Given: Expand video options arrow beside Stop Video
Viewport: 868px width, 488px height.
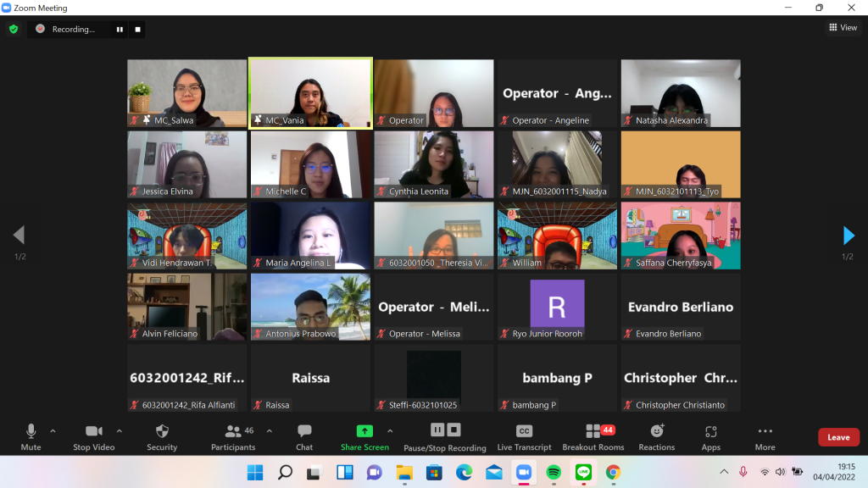Looking at the screenshot, I should click(x=119, y=430).
